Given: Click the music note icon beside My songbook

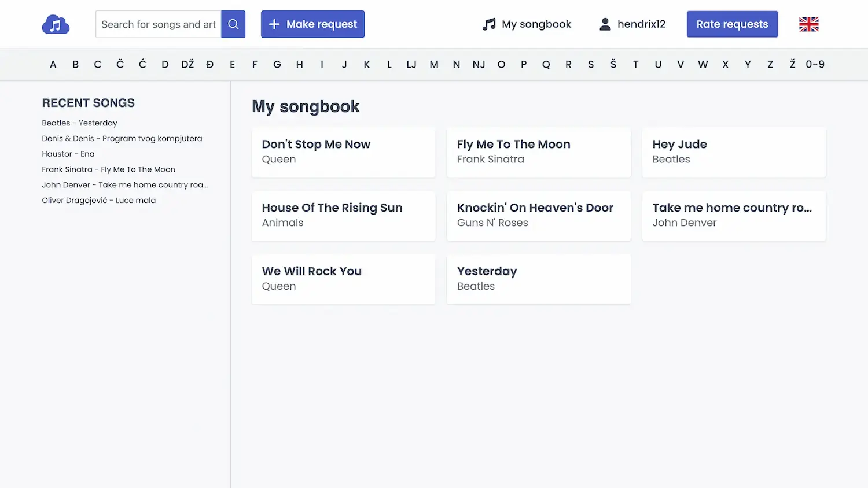Looking at the screenshot, I should [x=489, y=24].
